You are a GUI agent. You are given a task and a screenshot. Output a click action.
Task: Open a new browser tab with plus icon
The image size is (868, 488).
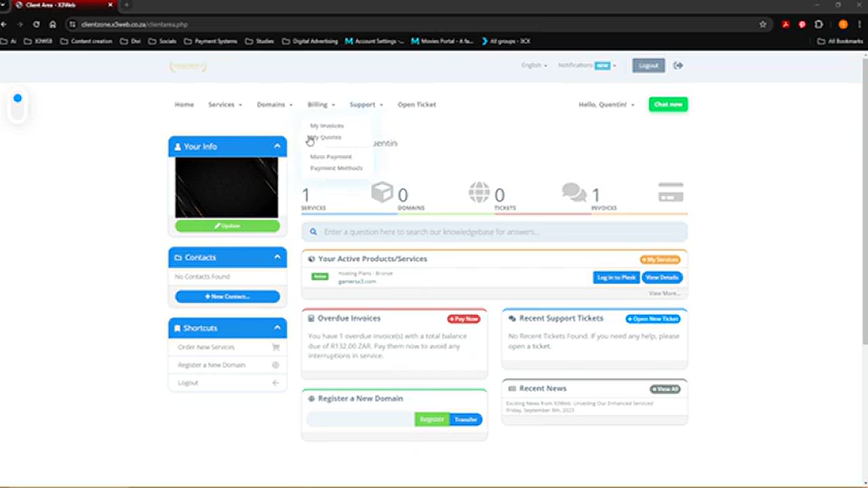(x=127, y=5)
